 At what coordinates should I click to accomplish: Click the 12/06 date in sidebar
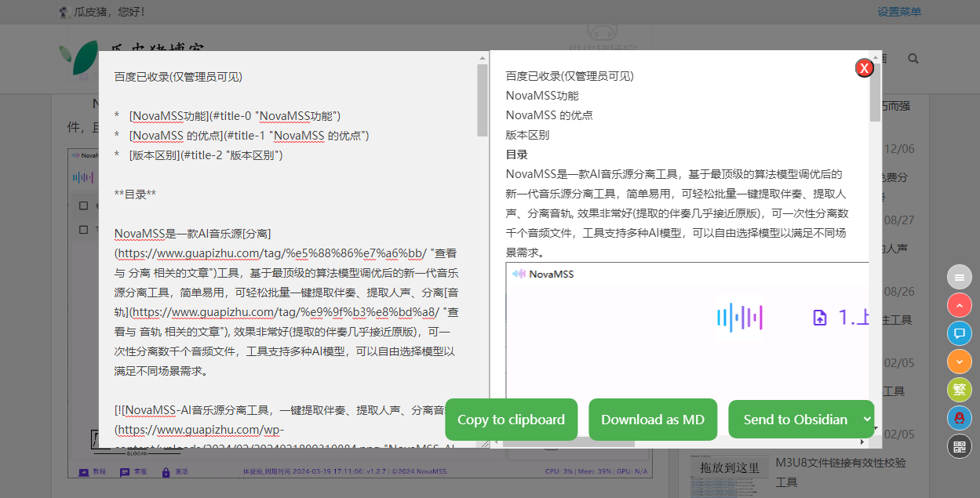click(899, 149)
